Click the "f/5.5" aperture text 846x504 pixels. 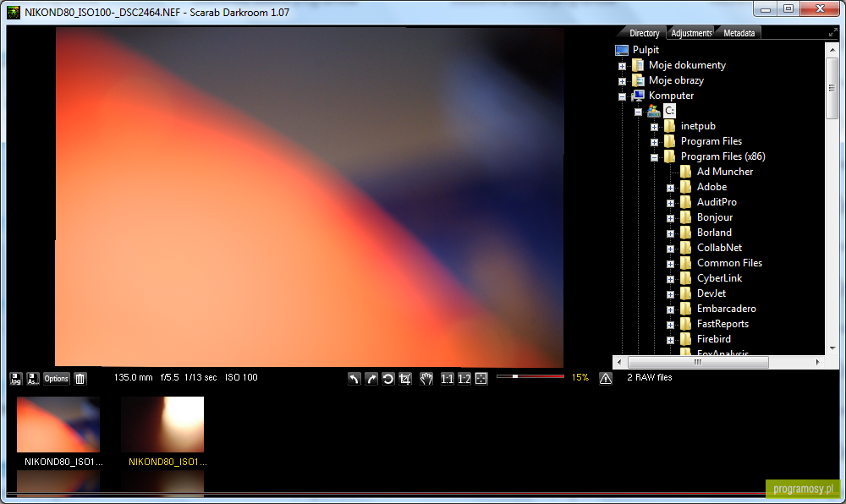click(x=169, y=377)
